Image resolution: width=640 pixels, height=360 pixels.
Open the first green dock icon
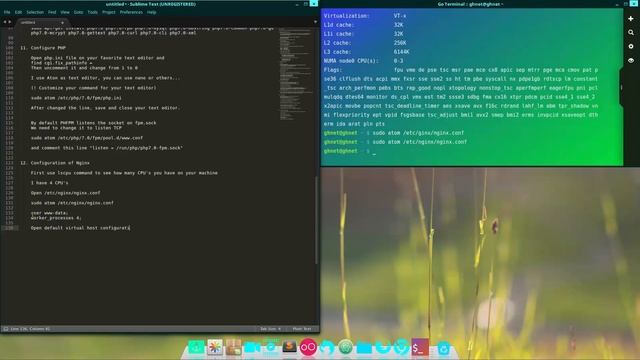click(x=196, y=348)
